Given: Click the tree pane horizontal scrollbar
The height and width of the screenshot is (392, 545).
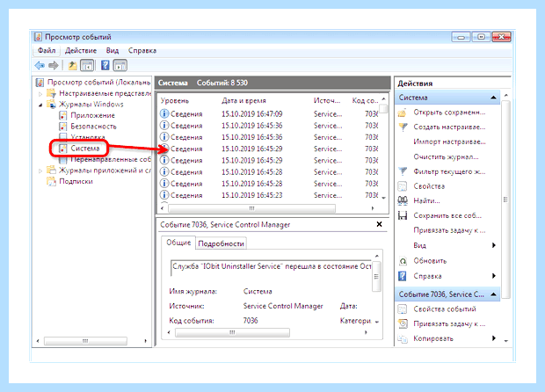Looking at the screenshot, I should tap(85, 341).
